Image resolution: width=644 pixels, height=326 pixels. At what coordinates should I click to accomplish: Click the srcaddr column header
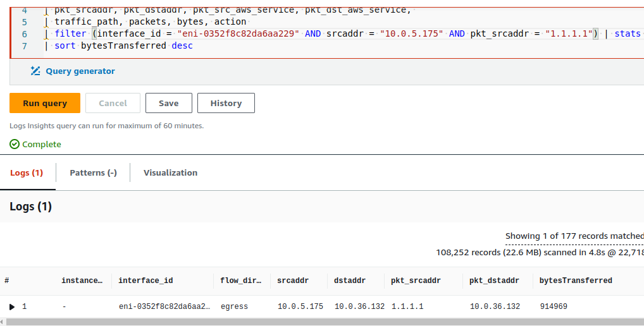(293, 281)
